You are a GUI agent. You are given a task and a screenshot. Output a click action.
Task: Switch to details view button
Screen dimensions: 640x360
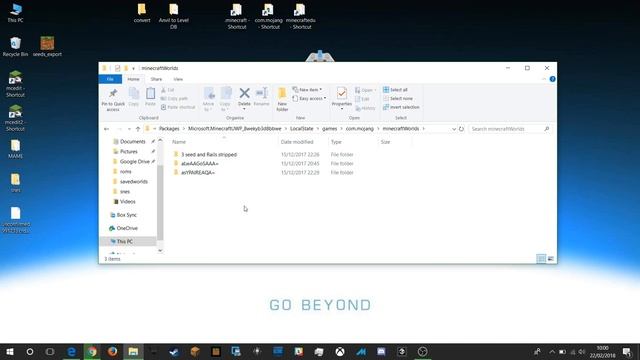541,259
